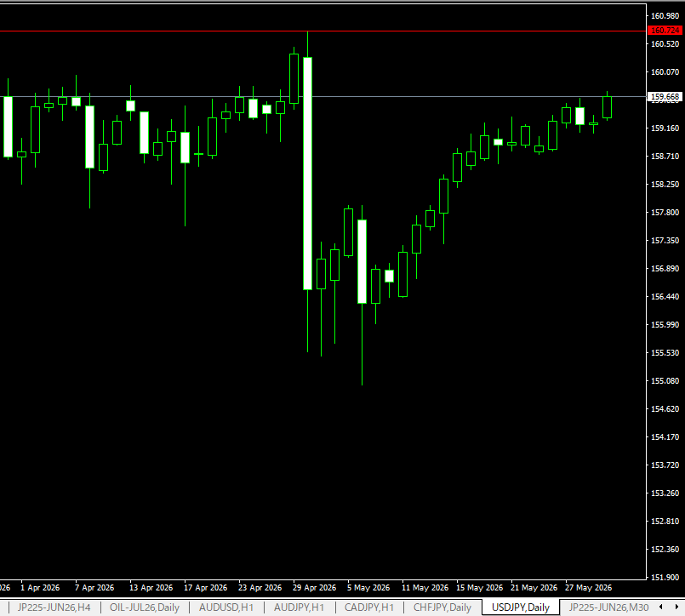This screenshot has height=616, width=685.
Task: Click the 152.810 price scale value
Action: coord(665,522)
